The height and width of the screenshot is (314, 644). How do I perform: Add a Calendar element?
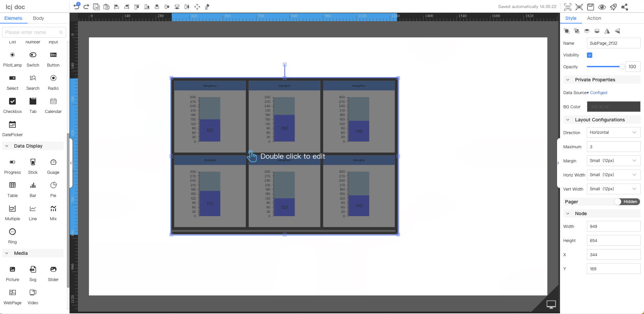(53, 106)
